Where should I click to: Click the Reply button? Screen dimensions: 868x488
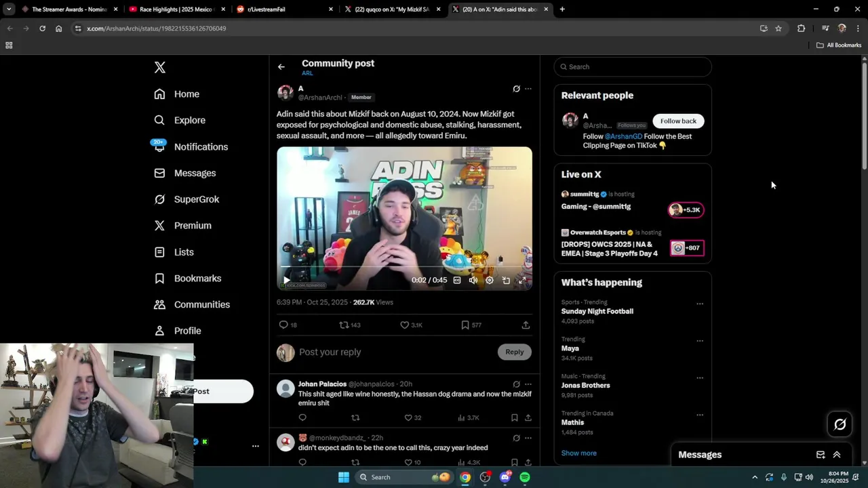pyautogui.click(x=515, y=352)
